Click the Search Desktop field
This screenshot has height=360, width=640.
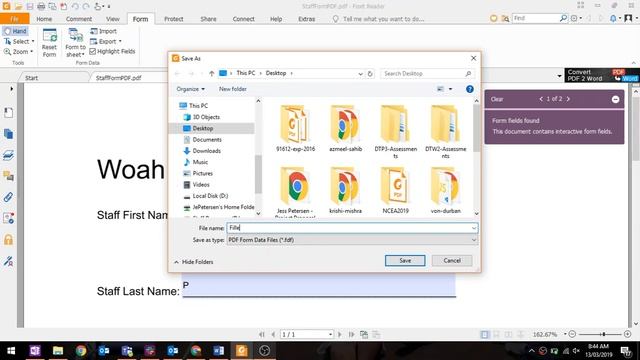pos(427,73)
